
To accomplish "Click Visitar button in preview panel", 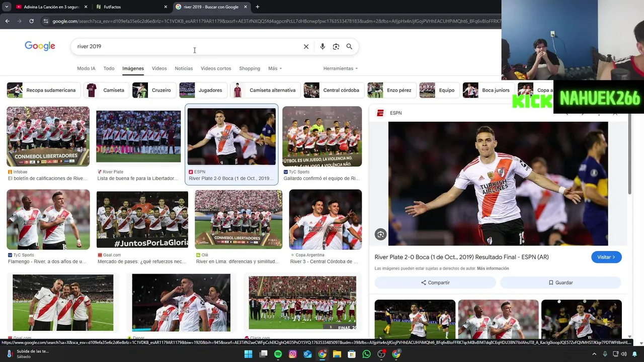I will tap(606, 257).
